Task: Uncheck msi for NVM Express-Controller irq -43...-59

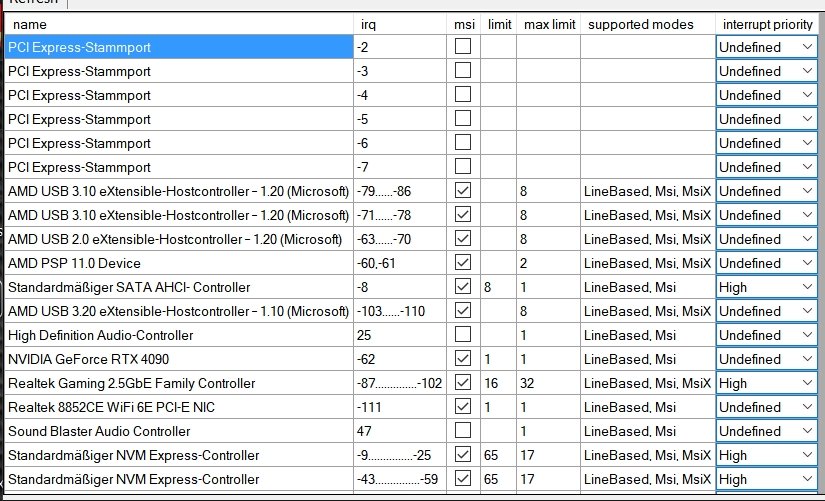Action: pyautogui.click(x=463, y=479)
